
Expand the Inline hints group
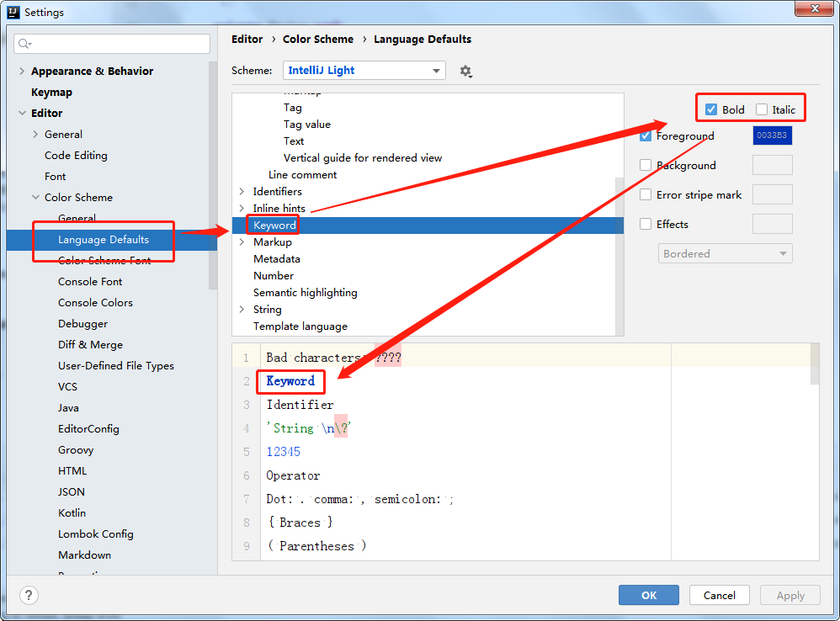(x=242, y=208)
